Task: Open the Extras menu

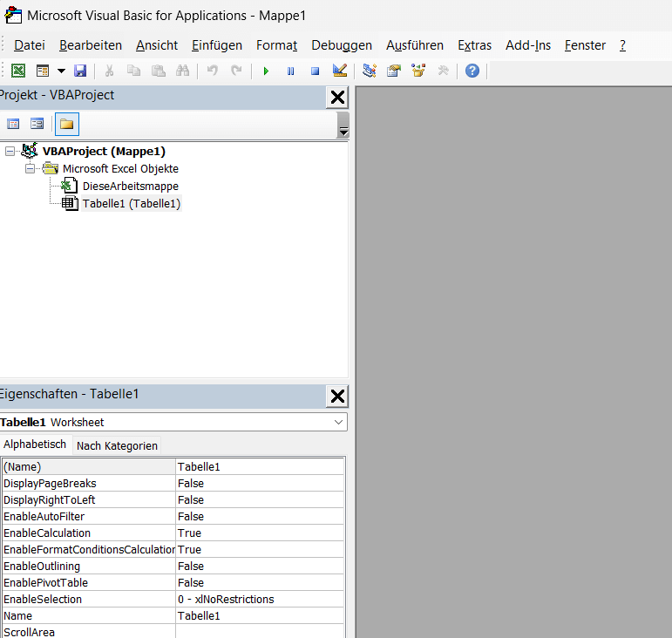Action: point(474,45)
